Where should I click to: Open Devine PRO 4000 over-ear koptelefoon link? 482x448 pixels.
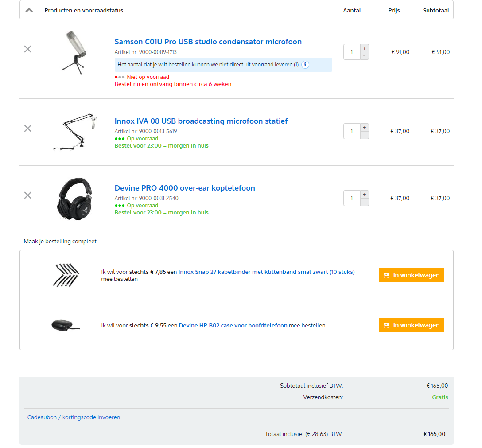(185, 188)
